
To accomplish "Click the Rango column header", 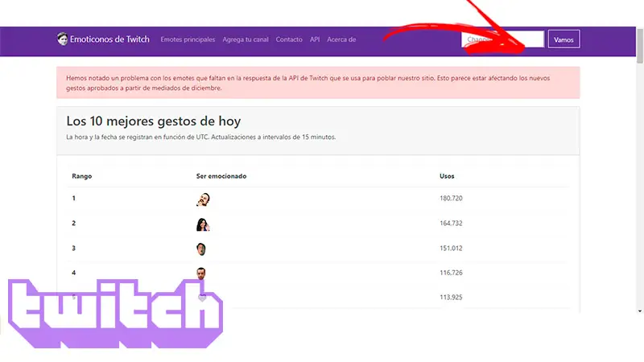I will point(82,176).
